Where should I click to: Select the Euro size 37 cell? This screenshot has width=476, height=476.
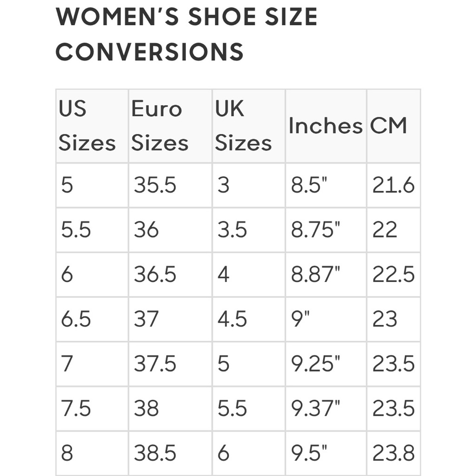(x=170, y=319)
